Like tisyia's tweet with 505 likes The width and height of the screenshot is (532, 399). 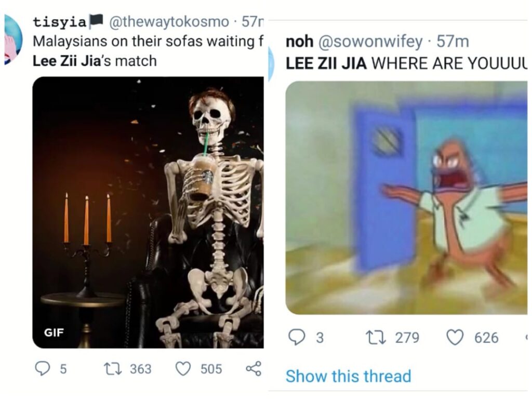pos(183,368)
